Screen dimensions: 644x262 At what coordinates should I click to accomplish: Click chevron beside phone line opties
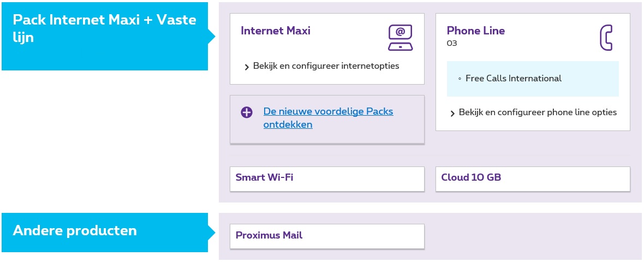click(x=452, y=114)
